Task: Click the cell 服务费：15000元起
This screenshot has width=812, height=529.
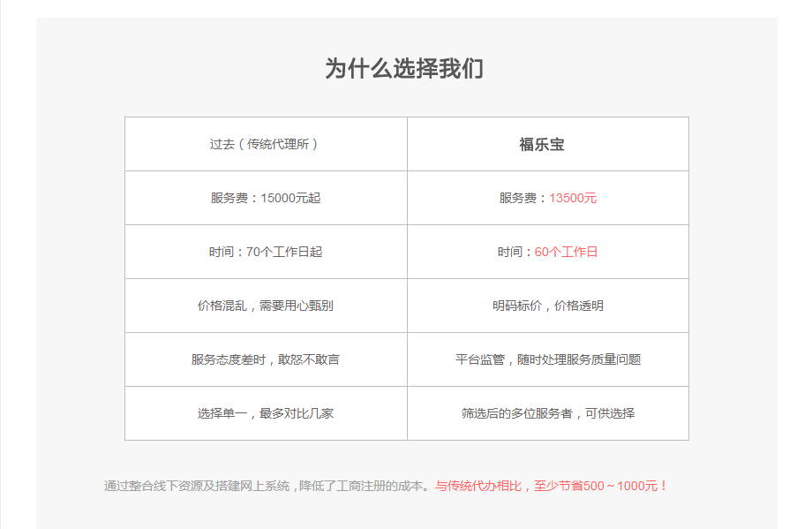Action: point(266,198)
